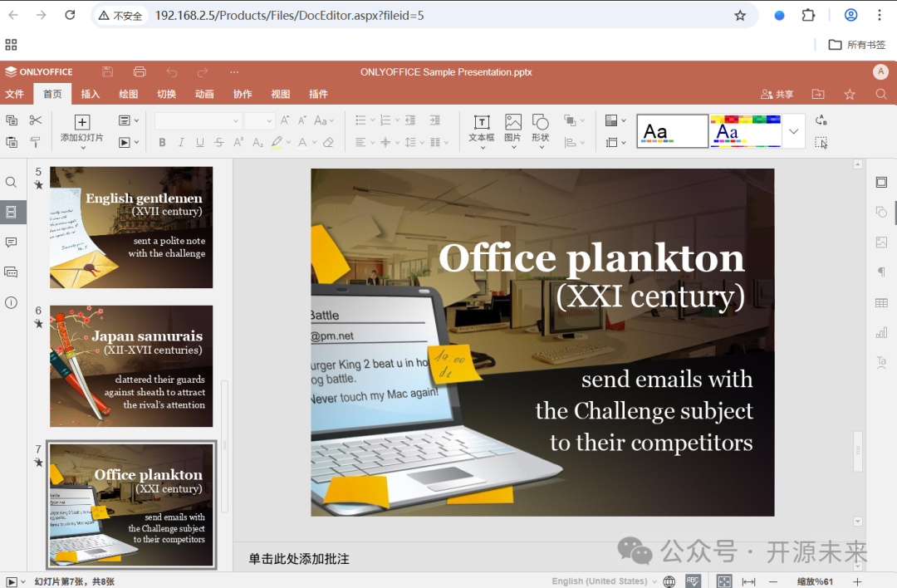The height and width of the screenshot is (588, 897).
Task: Open the 文件 menu tab
Action: point(15,94)
